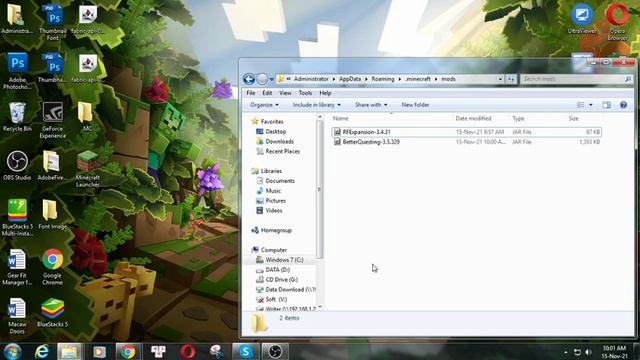This screenshot has width=640, height=360.
Task: Show hidden tray icons arrow
Action: pyautogui.click(x=566, y=352)
